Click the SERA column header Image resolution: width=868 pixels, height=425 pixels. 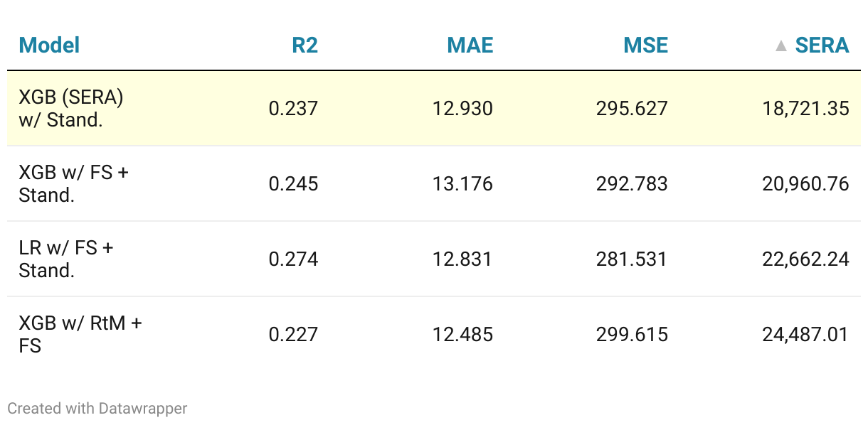click(x=822, y=45)
